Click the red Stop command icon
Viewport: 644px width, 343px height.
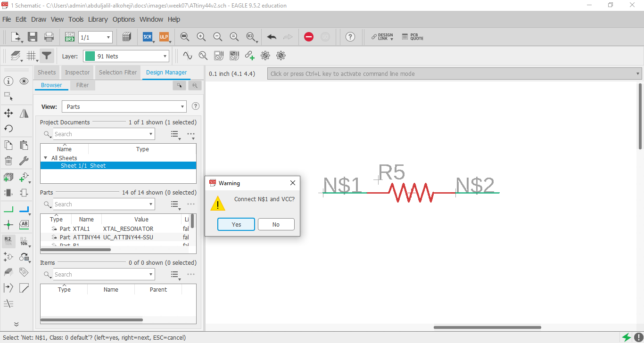[x=309, y=37]
